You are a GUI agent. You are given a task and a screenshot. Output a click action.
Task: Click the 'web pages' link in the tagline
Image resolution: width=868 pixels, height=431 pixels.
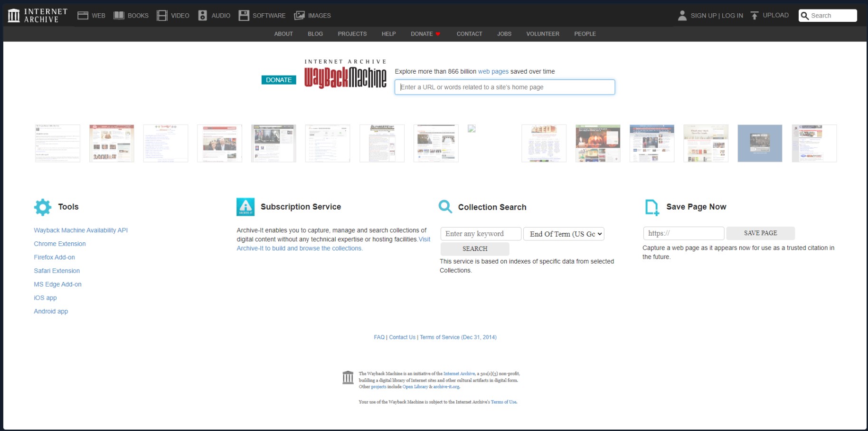click(493, 72)
